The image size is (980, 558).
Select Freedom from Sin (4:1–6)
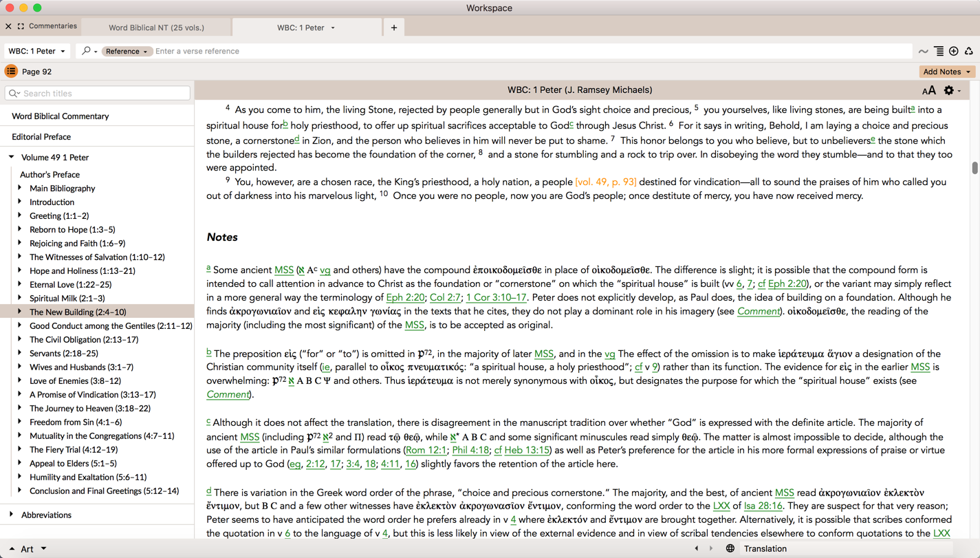[76, 422]
